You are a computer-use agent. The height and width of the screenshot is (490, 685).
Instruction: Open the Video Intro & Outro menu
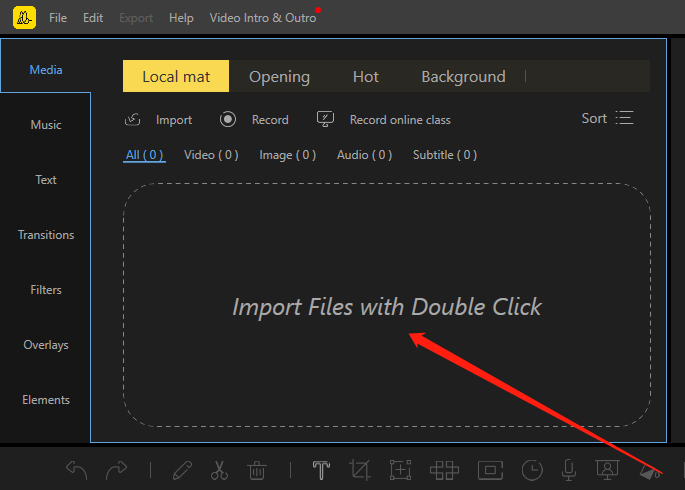point(263,18)
